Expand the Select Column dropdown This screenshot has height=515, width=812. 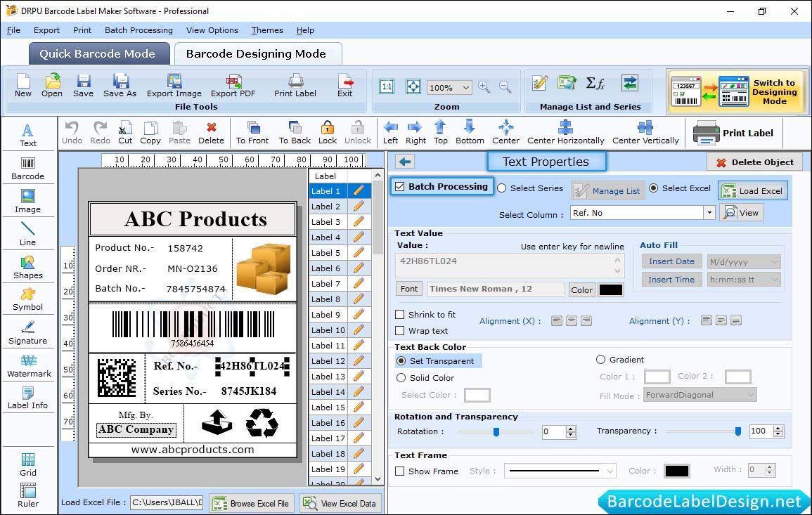tap(709, 212)
